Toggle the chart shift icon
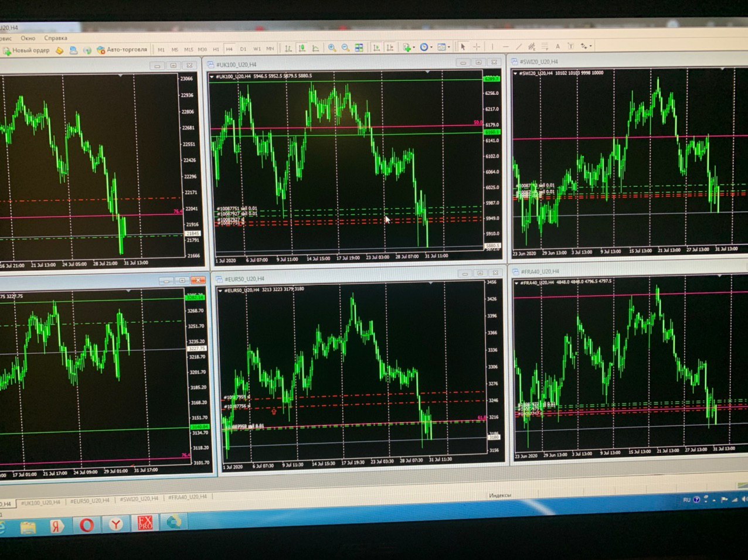Image resolution: width=748 pixels, height=560 pixels. pos(390,47)
